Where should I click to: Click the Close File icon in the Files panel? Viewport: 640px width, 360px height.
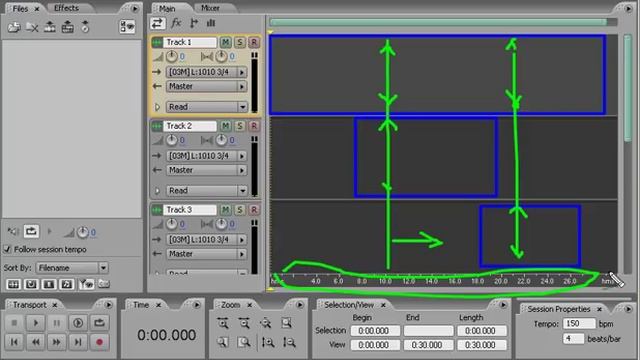[32, 27]
